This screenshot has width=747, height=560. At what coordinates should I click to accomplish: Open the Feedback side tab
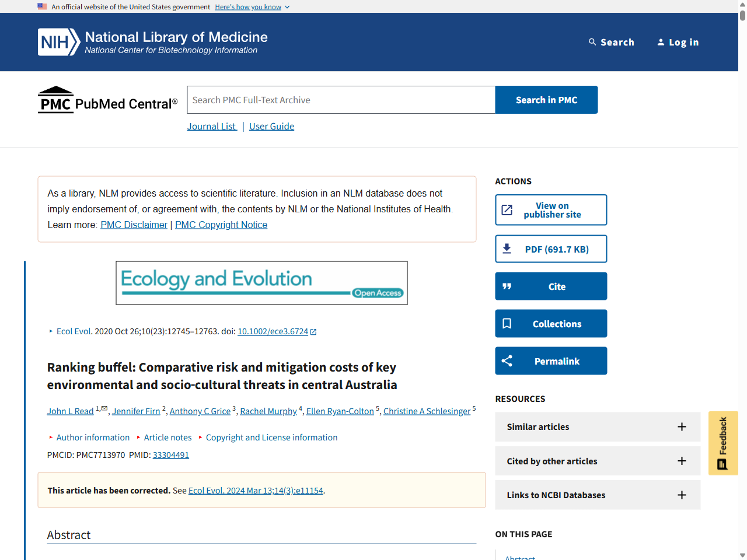tap(722, 443)
